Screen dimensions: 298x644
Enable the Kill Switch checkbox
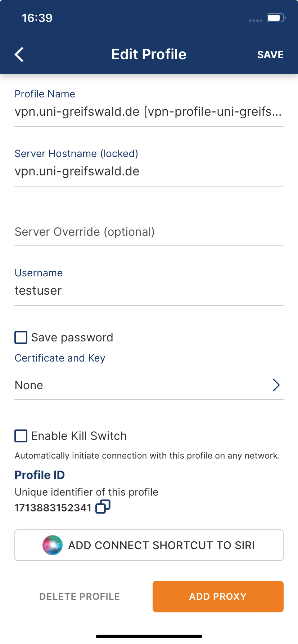tap(21, 436)
